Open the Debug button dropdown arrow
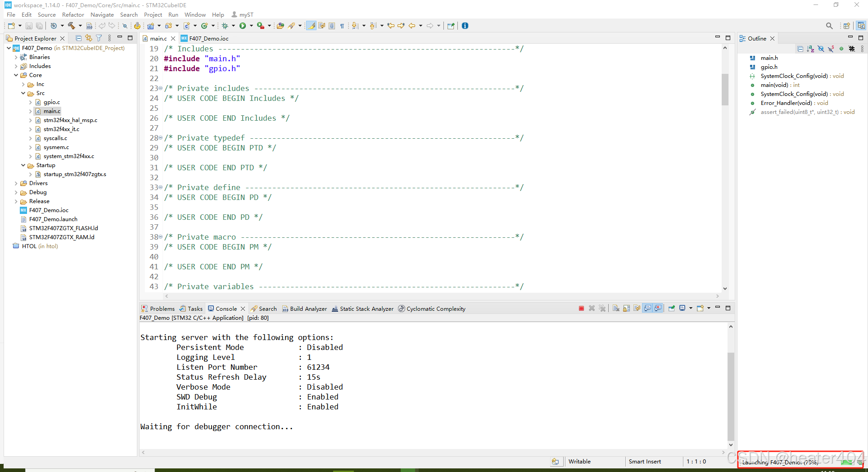 tap(233, 26)
